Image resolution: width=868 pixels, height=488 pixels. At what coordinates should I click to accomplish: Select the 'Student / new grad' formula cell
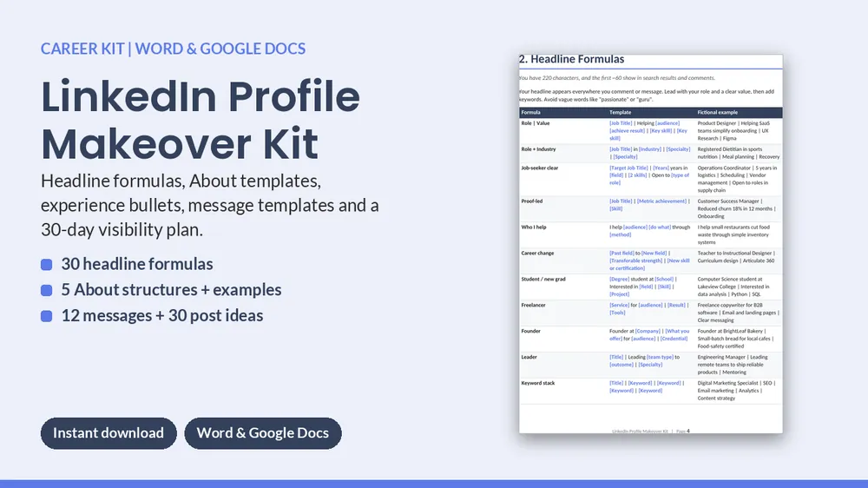coord(543,280)
